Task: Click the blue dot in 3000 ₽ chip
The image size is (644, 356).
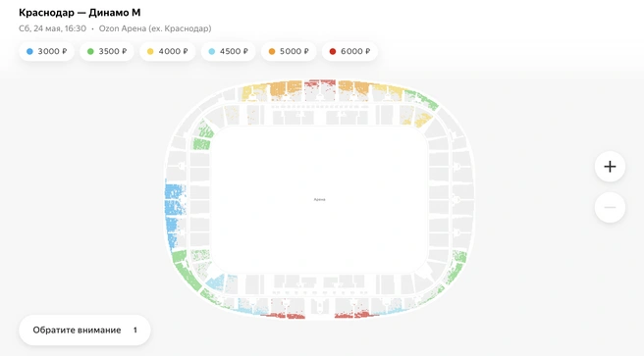Action: coord(29,51)
